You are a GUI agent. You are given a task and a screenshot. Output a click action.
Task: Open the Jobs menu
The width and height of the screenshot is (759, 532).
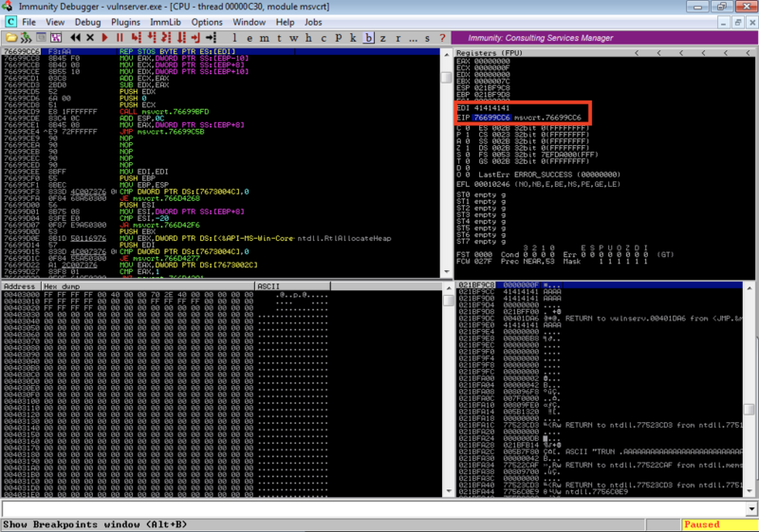(x=313, y=22)
